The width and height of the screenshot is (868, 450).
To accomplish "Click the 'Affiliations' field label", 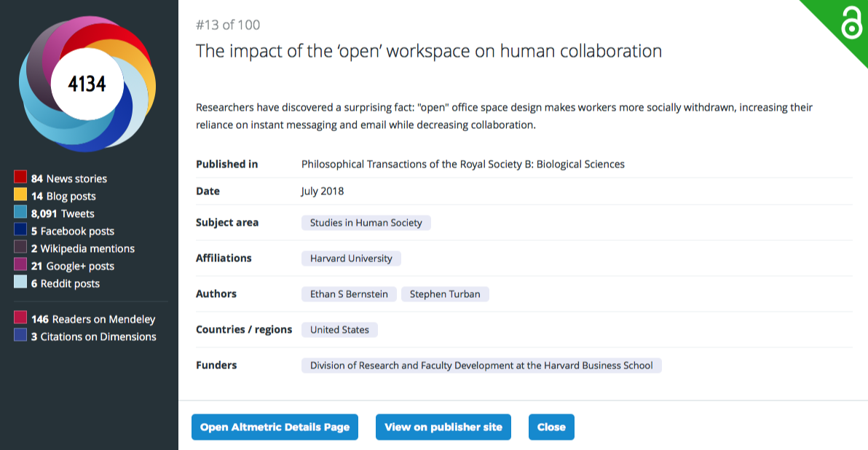I will coord(224,258).
